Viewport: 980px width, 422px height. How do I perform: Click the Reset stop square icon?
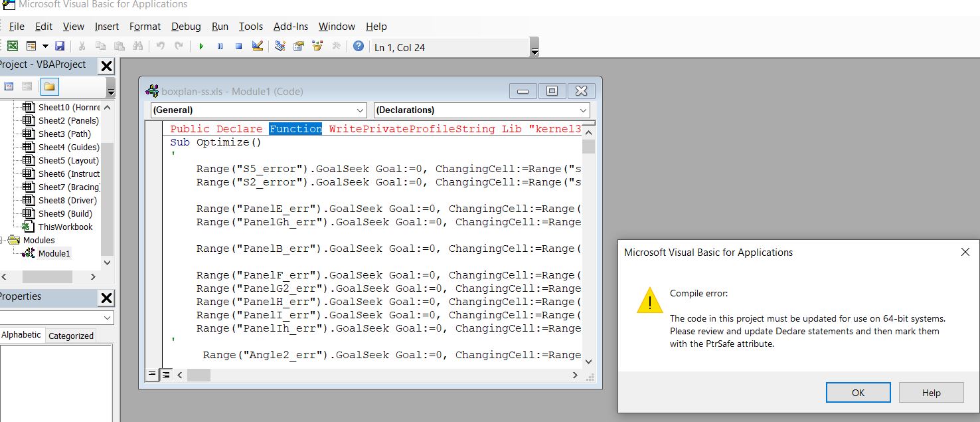(x=238, y=46)
